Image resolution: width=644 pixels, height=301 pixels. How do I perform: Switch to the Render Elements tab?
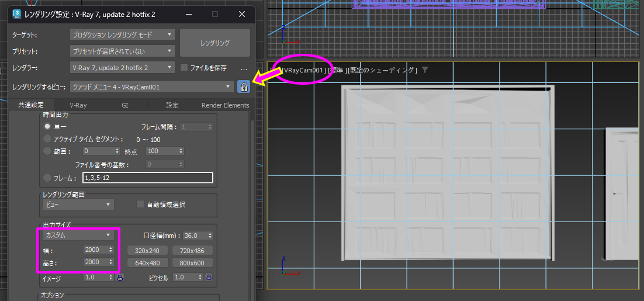point(225,105)
